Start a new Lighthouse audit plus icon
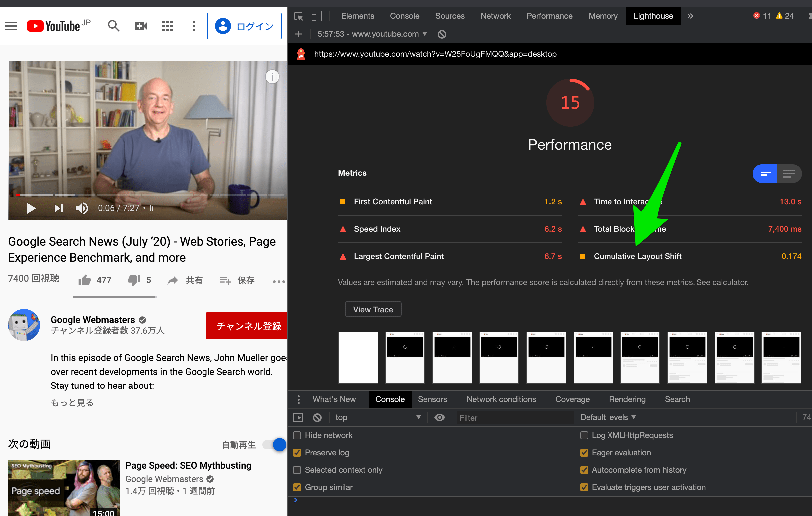Image resolution: width=812 pixels, height=516 pixels. click(x=298, y=34)
